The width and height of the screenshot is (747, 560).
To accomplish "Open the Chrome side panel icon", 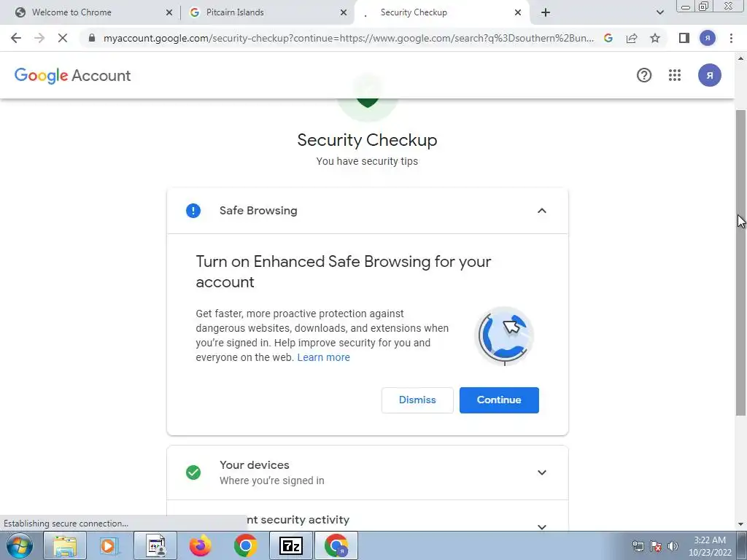I will coord(684,38).
